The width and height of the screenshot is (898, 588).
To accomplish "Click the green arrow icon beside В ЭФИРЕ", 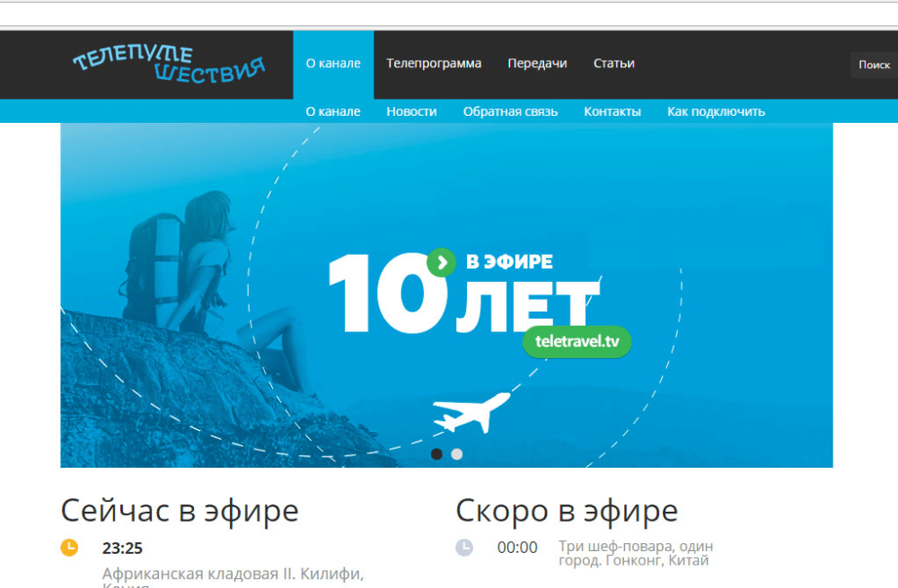I will point(441,262).
